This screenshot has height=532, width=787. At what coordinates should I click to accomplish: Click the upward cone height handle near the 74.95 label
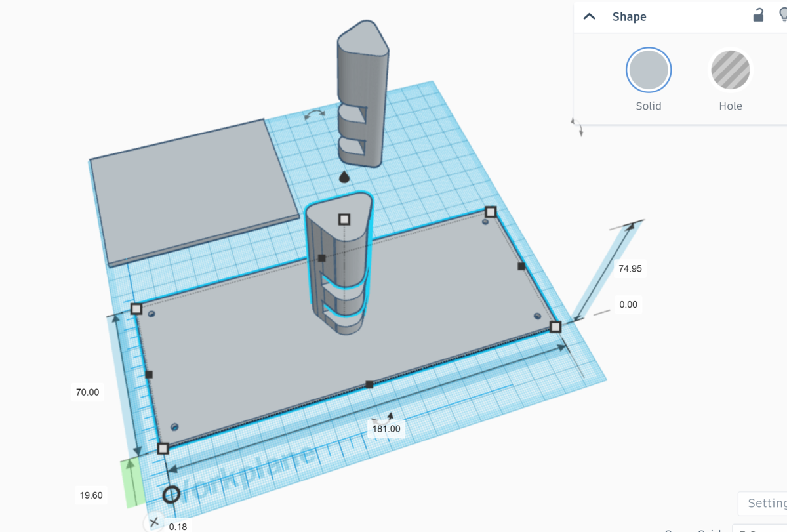[x=631, y=225]
